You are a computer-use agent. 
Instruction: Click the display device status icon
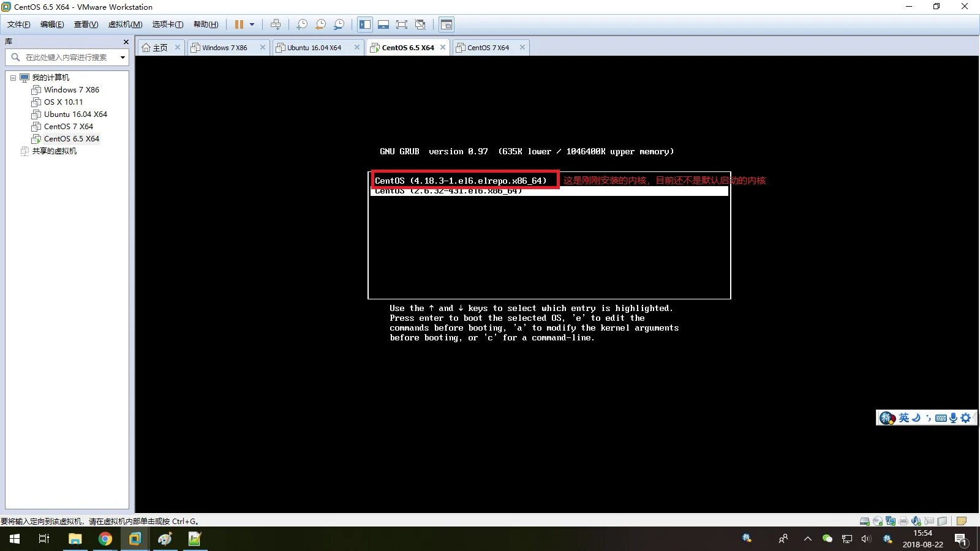(942, 521)
